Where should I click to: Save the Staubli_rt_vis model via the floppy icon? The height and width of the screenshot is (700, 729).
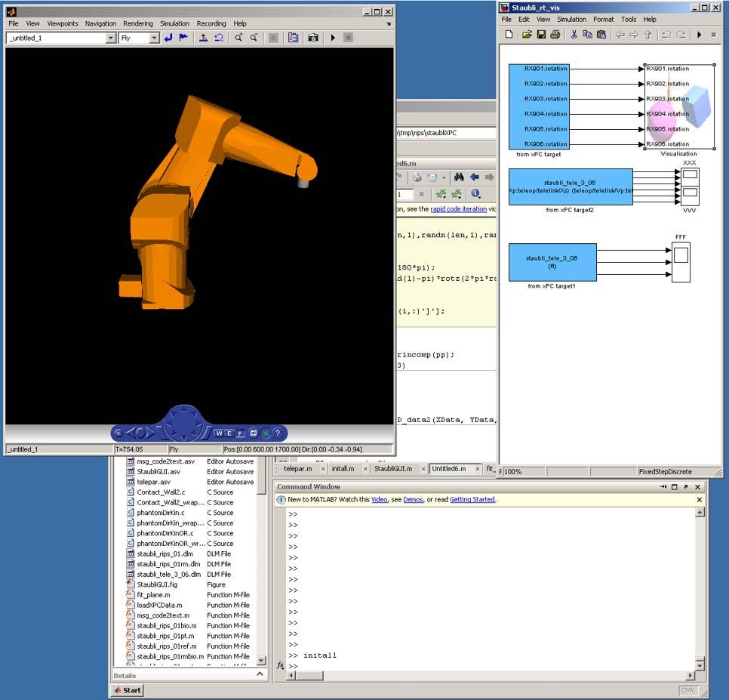pos(541,35)
